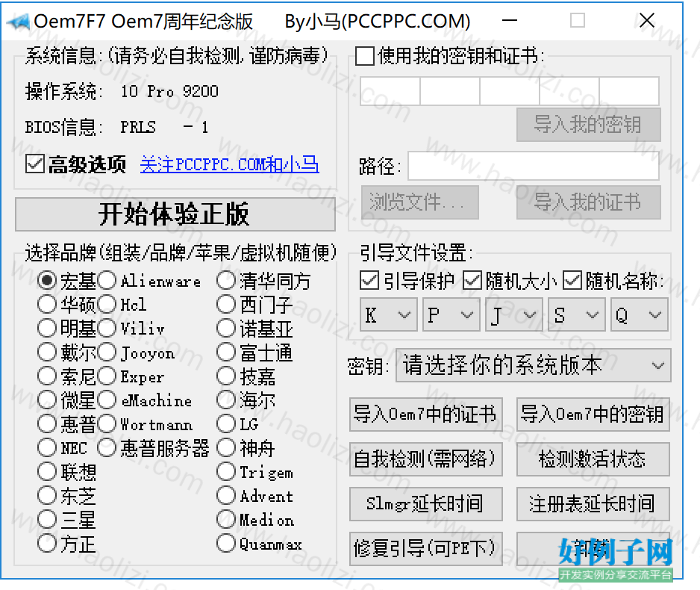This screenshot has height=590, width=700.
Task: Select the 诺基亚 radio button
Action: click(x=226, y=329)
